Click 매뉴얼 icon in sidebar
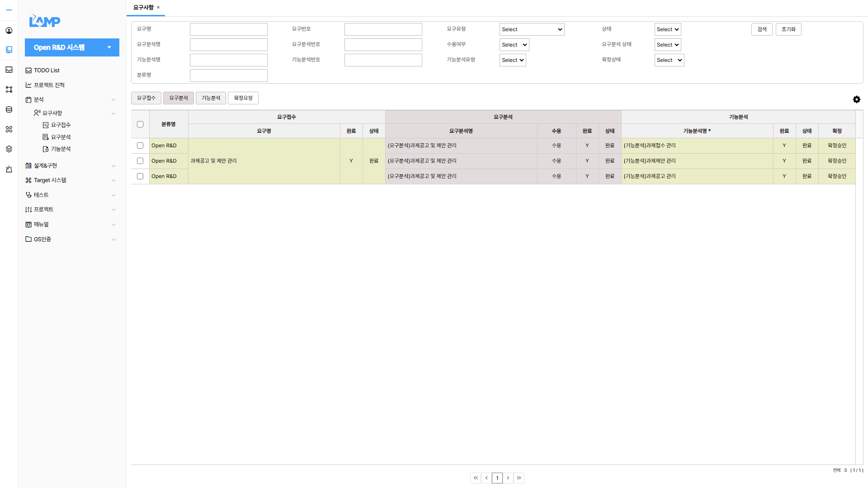Viewport: 868px width, 488px height. pos(28,225)
